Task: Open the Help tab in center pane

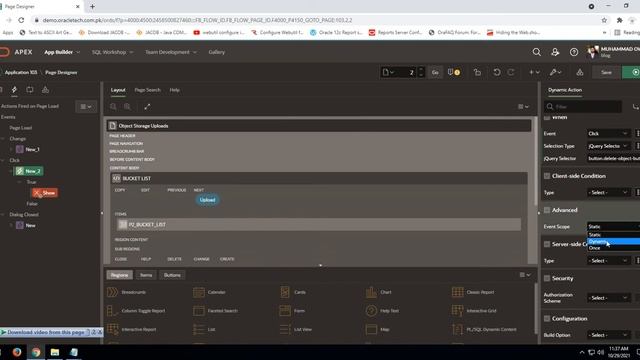Action: 174,90
